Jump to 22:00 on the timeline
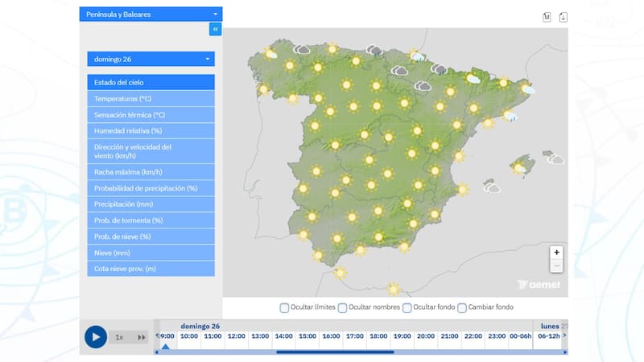The height and width of the screenshot is (362, 644). pyautogui.click(x=473, y=336)
